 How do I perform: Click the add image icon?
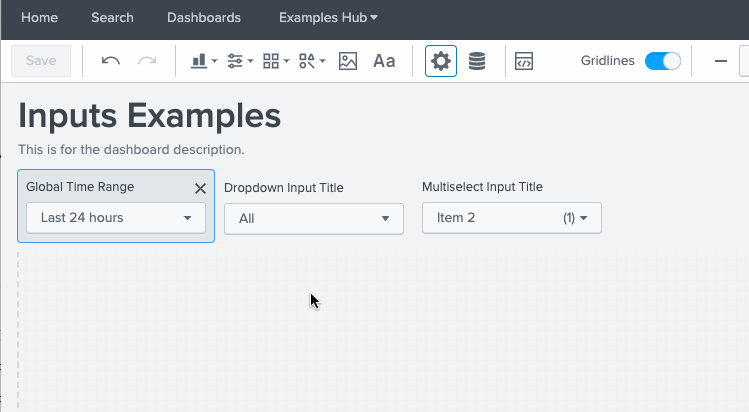(348, 61)
